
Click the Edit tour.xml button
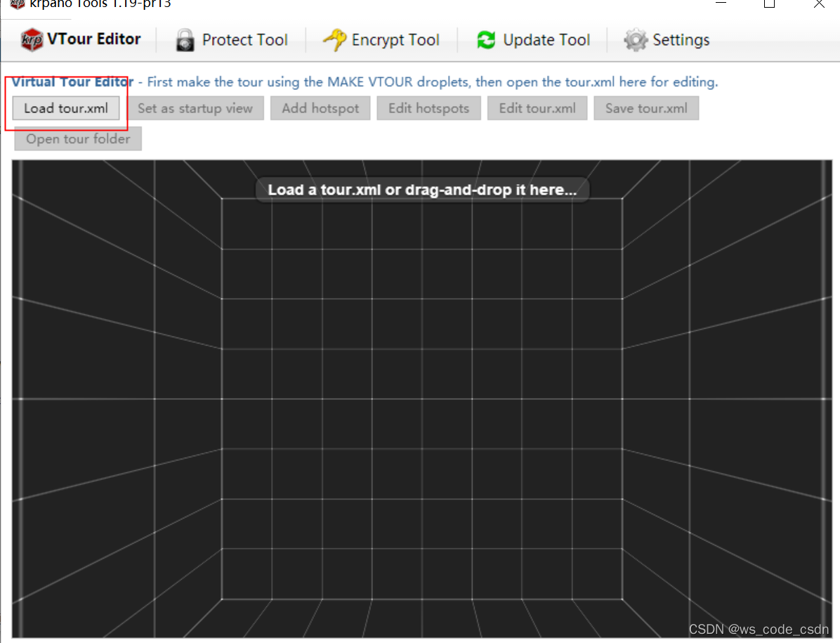[537, 108]
